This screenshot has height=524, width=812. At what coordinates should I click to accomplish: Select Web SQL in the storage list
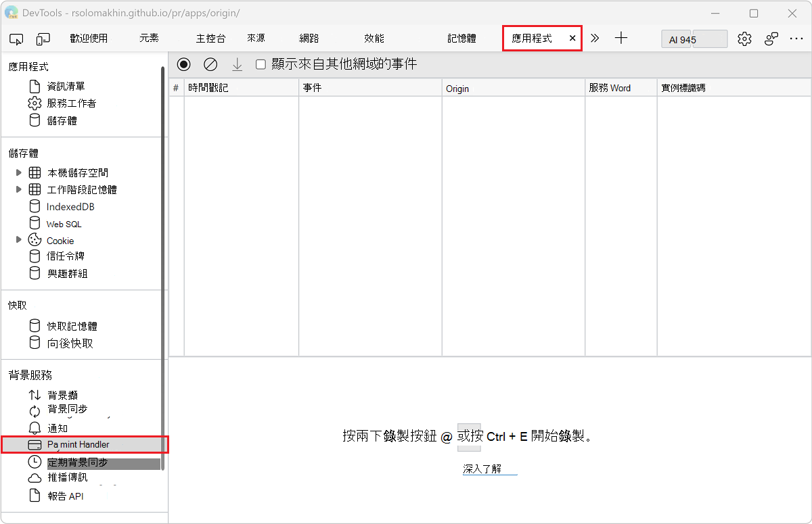[x=64, y=224]
